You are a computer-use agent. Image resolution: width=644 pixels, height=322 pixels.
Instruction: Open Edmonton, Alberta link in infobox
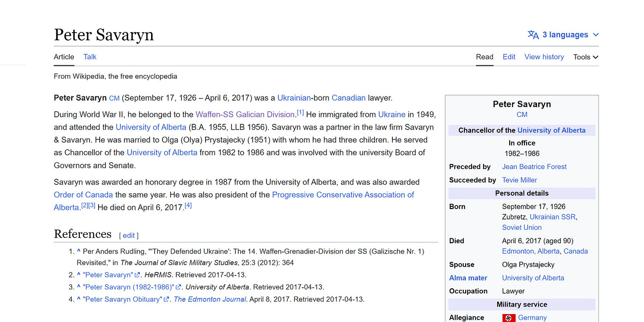pyautogui.click(x=531, y=251)
